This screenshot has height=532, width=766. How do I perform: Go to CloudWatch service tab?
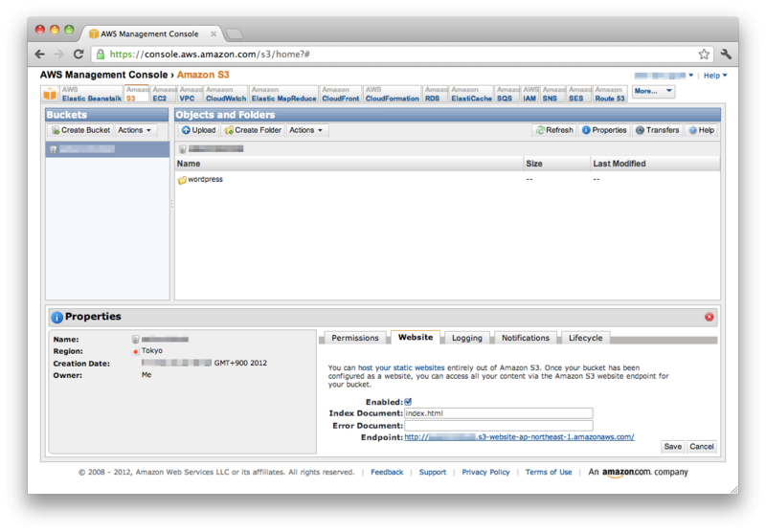[226, 94]
